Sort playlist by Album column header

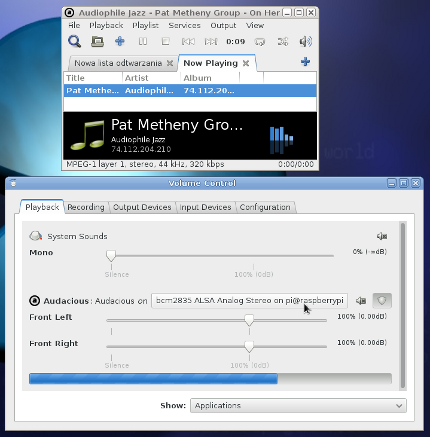210,78
